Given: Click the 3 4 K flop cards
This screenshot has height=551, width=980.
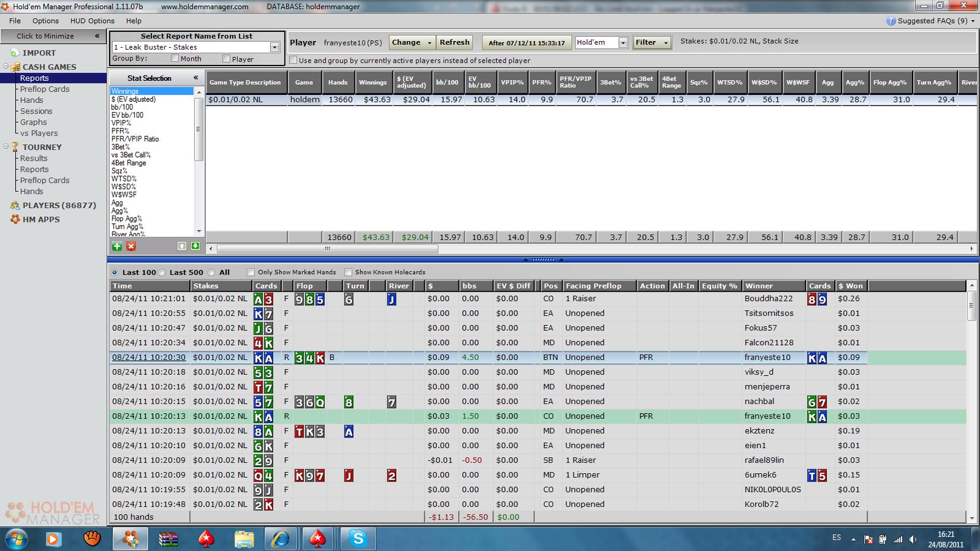Looking at the screenshot, I should [310, 357].
